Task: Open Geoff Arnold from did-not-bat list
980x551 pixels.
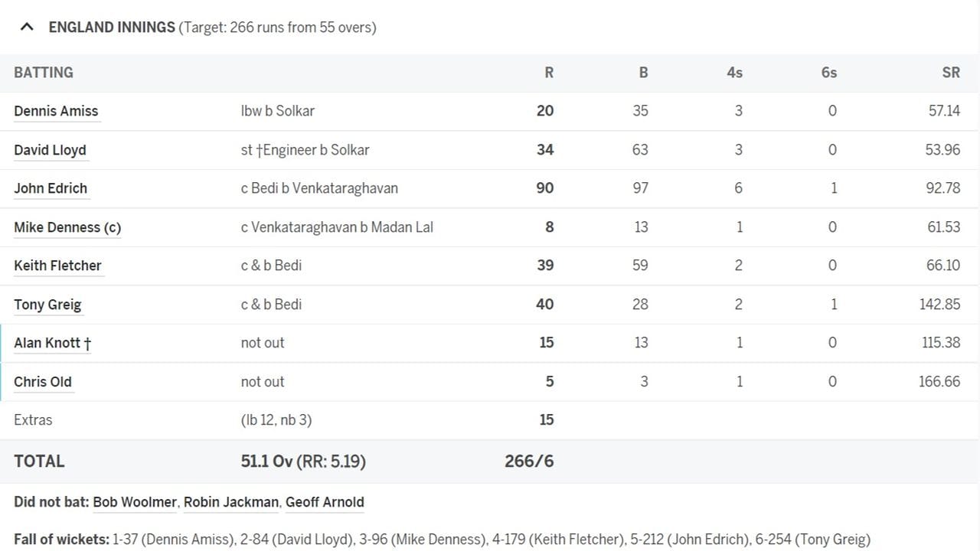Action: 325,502
